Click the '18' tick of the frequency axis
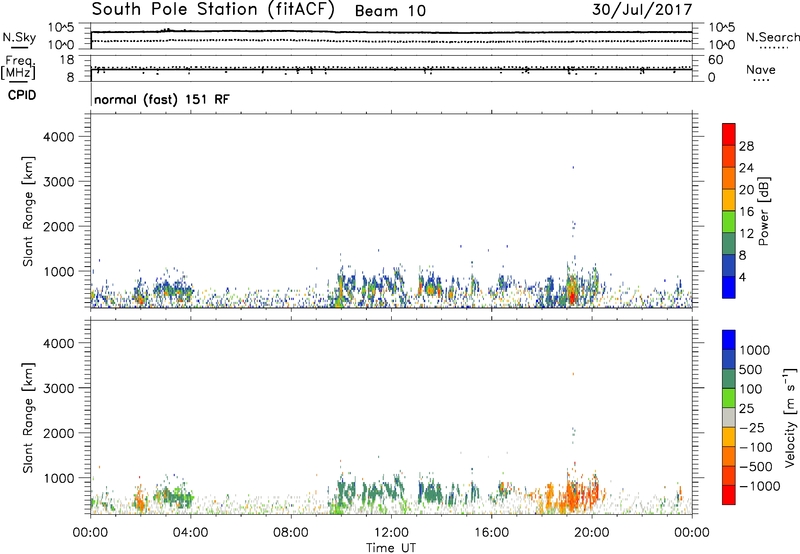Viewport: 800px width, 554px height. click(x=68, y=60)
